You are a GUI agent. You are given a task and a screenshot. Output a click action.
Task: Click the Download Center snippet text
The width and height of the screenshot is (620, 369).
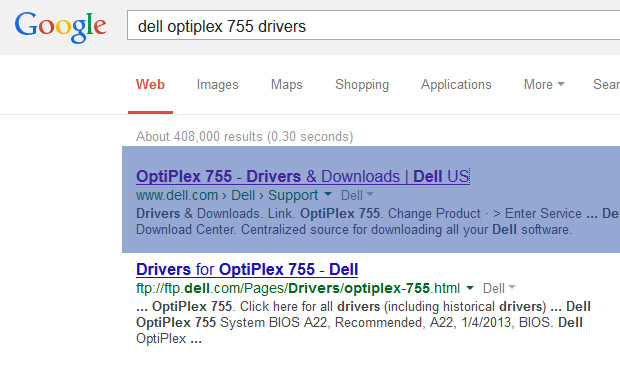click(x=354, y=230)
